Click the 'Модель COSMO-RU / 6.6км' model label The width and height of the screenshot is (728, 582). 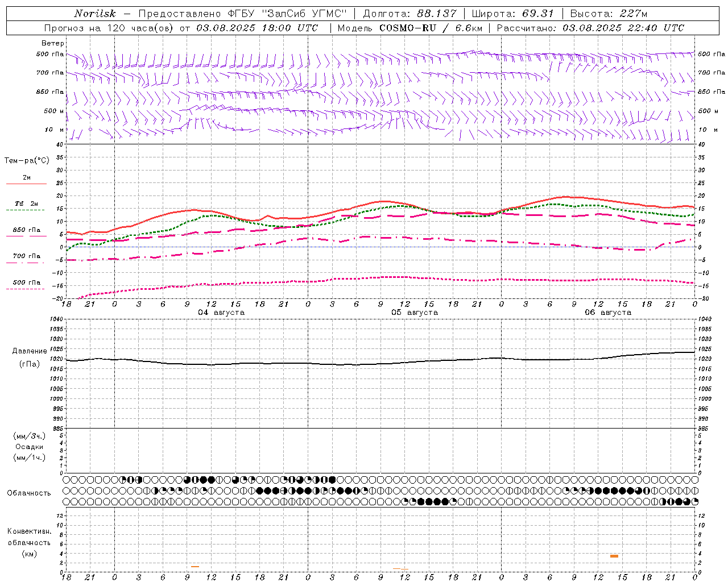409,28
